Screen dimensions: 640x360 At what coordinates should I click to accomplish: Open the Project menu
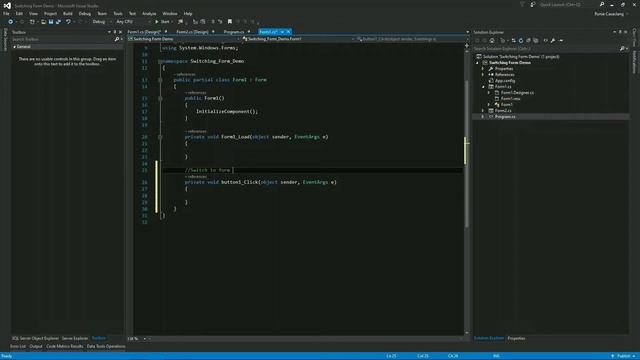coord(50,13)
